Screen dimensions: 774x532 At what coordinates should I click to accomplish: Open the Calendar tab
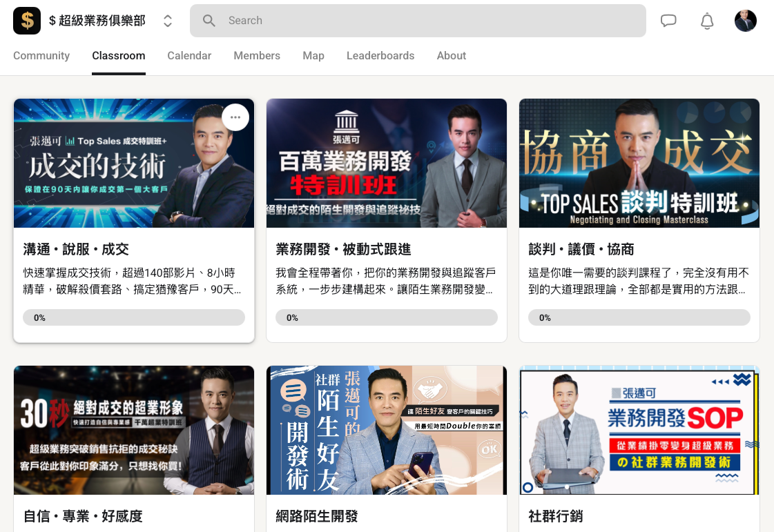(189, 56)
